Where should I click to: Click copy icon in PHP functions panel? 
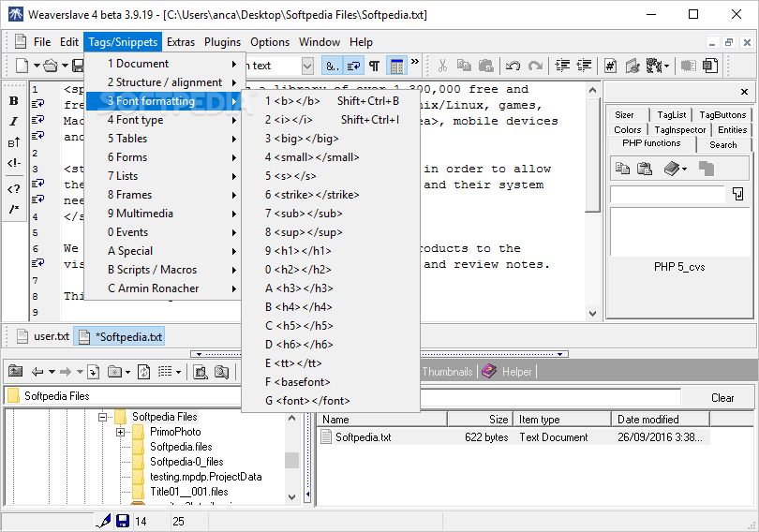pyautogui.click(x=622, y=169)
